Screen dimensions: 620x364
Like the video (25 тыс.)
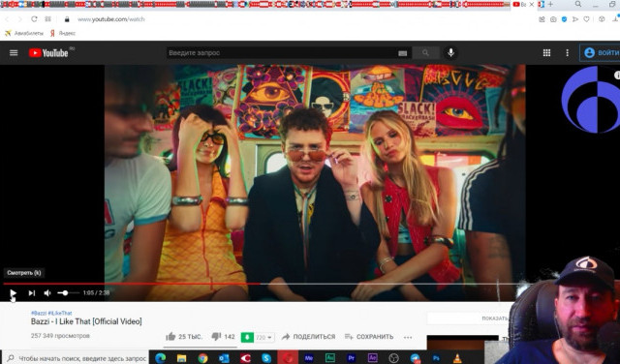pos(183,337)
